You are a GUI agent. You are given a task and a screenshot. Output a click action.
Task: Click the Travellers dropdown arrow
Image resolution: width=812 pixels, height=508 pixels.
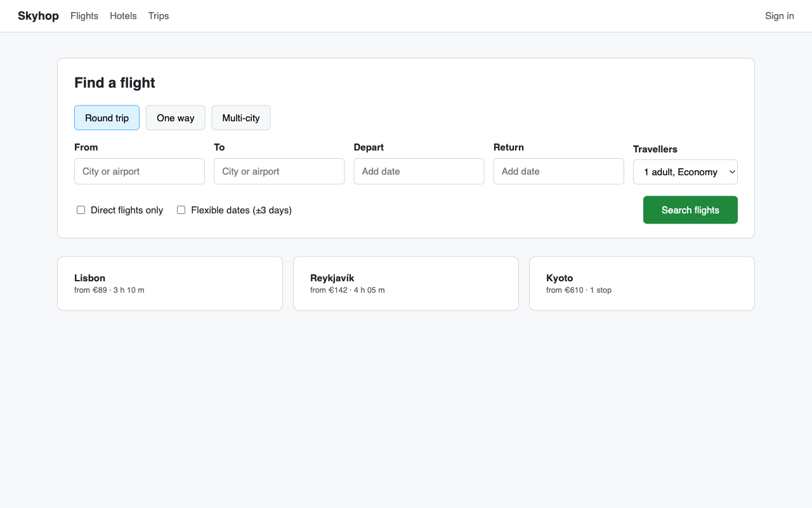pos(731,172)
